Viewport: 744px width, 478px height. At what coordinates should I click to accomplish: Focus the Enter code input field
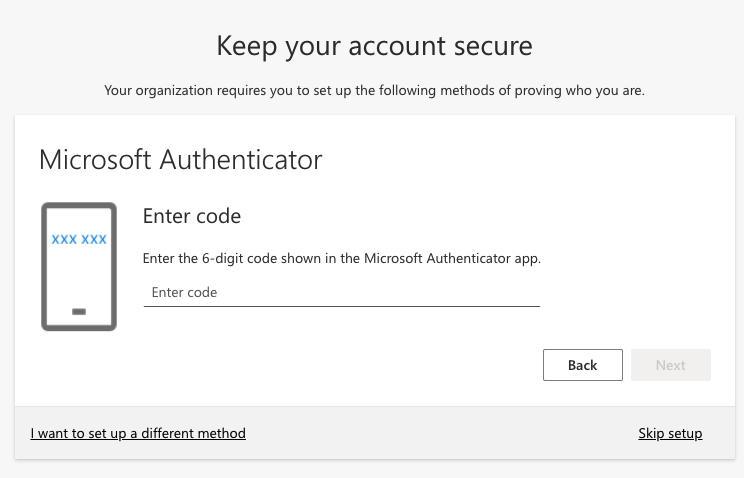[x=341, y=292]
